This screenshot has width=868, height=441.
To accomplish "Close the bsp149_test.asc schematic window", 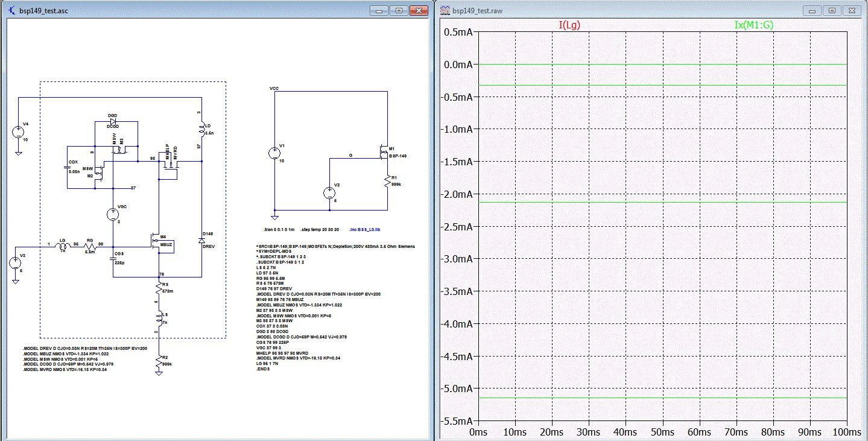I will coord(417,10).
